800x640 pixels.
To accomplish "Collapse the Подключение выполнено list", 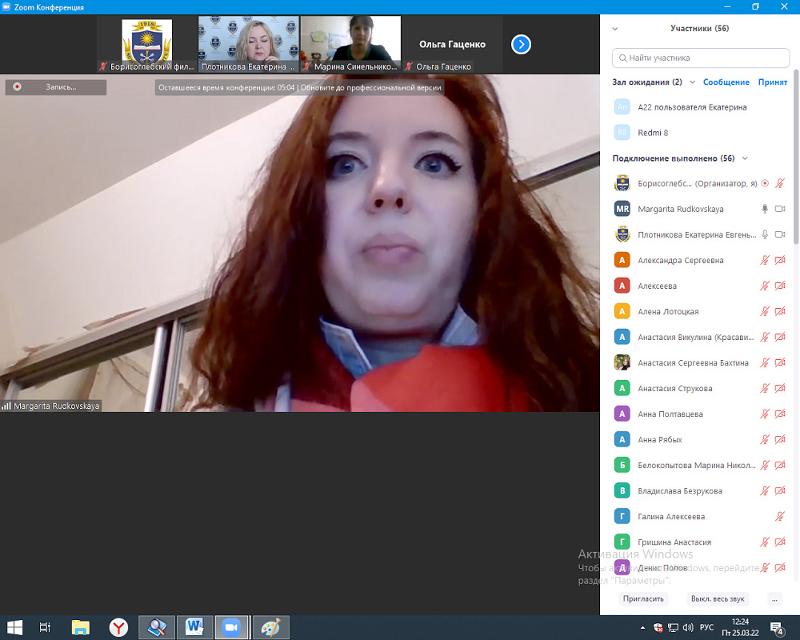I will click(744, 158).
